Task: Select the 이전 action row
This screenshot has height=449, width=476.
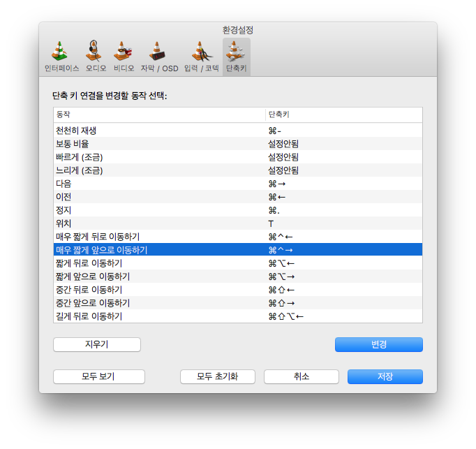Action: (238, 197)
